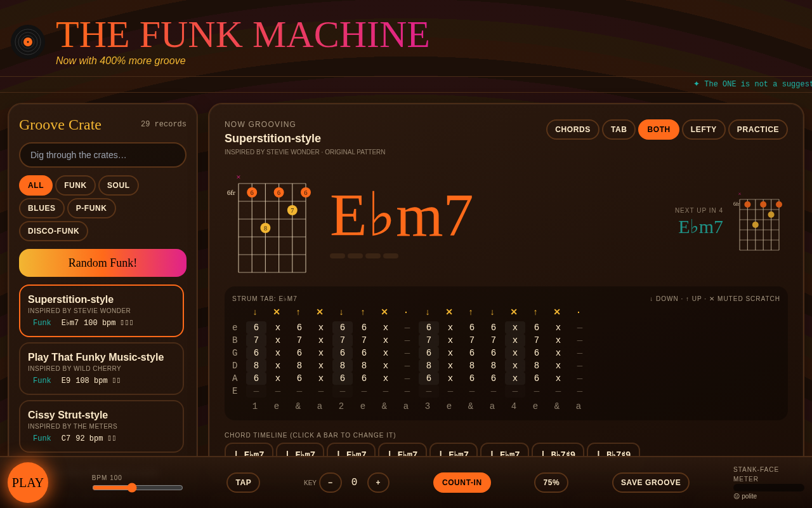Screen dimensions: 812x508
Task: Click the stank-face meter bar
Action: (x=769, y=488)
